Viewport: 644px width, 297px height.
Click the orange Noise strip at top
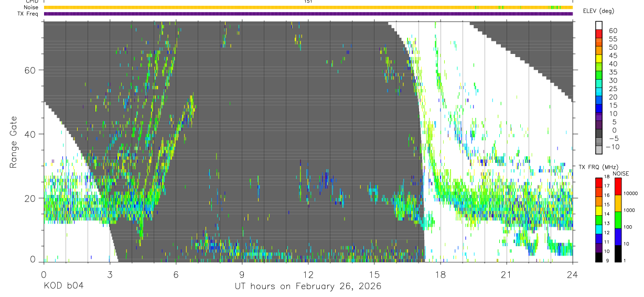tap(308, 7)
